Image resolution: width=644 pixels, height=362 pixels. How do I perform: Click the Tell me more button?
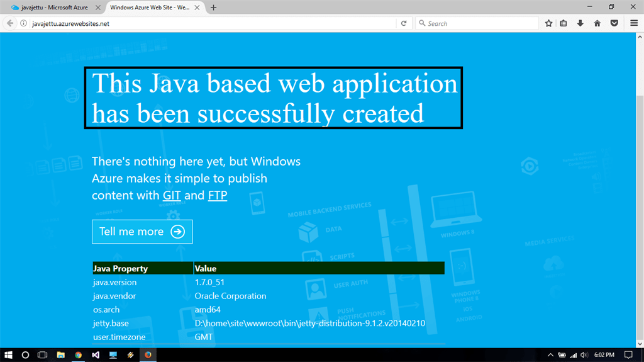(142, 232)
